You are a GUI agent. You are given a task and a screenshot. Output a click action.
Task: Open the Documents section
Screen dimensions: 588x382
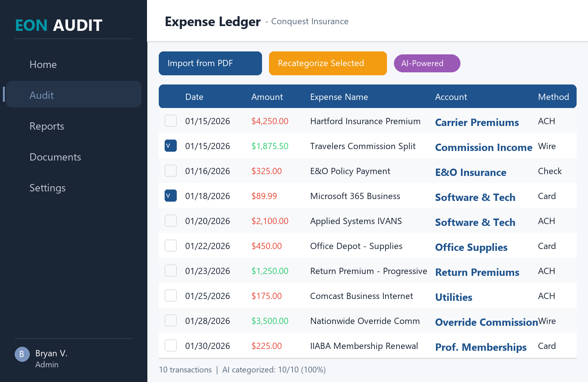55,157
